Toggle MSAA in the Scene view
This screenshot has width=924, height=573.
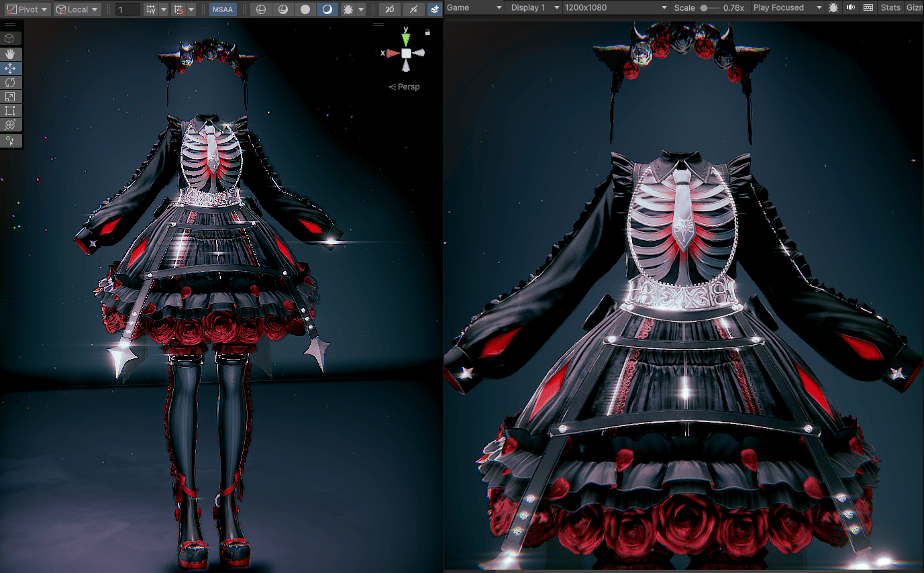[222, 9]
